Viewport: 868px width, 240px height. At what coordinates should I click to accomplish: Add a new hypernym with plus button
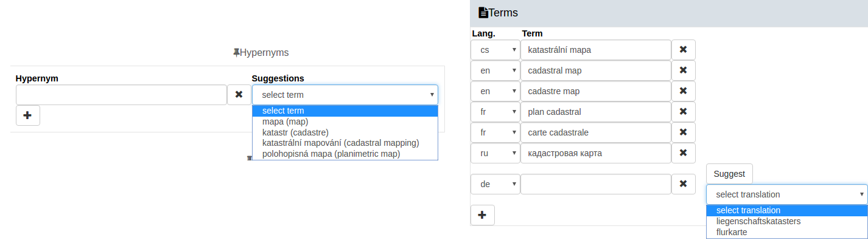28,115
